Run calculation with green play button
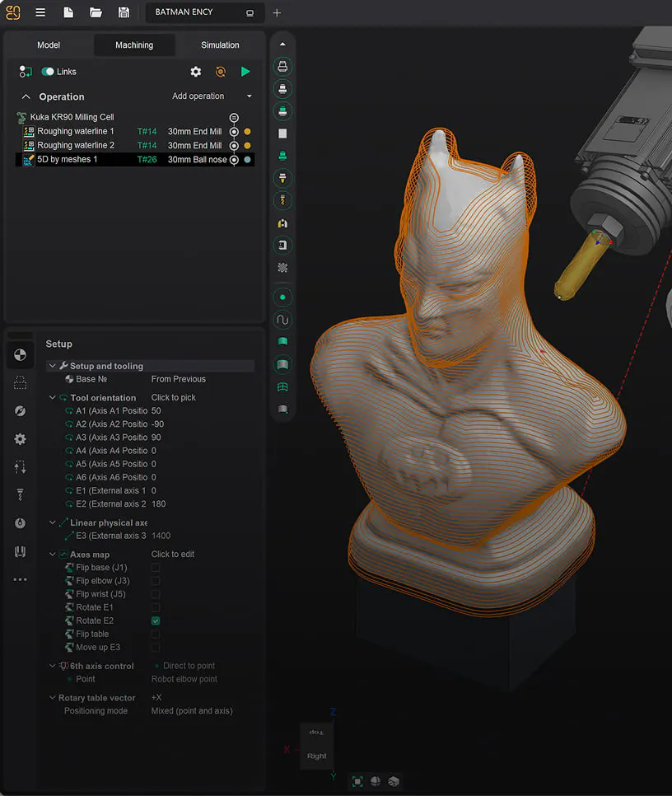The image size is (672, 796). tap(245, 72)
